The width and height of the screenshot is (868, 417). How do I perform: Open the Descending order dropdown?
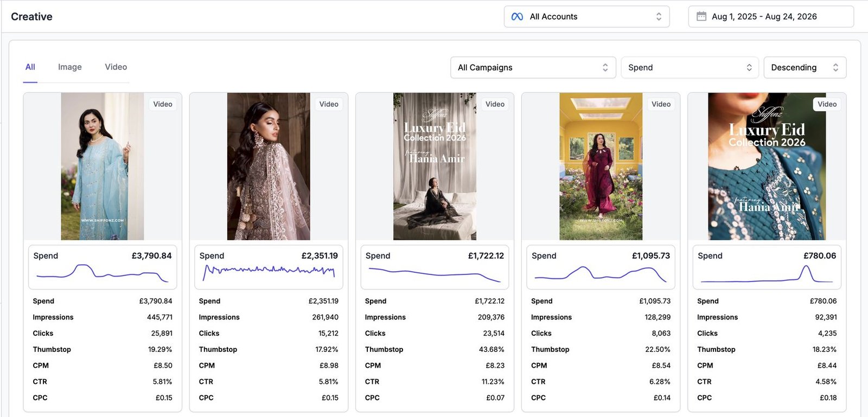click(x=805, y=67)
